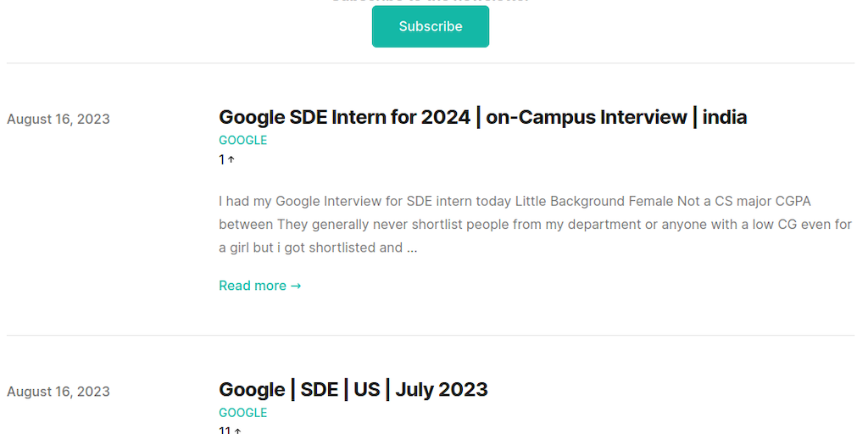Click the arrow icon after 'Read more'
The width and height of the screenshot is (868, 434).
[x=296, y=286]
